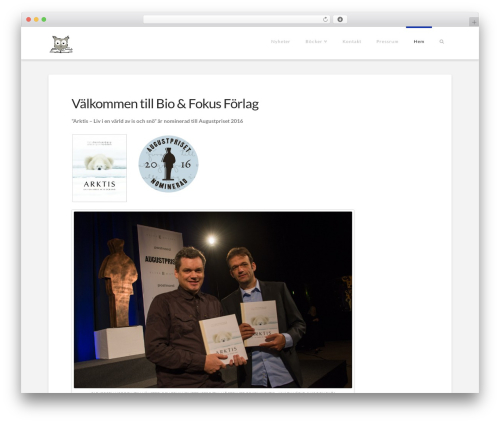Screen dimensions: 500x423
Task: Maximize the window with the green button
Action: click(x=44, y=19)
